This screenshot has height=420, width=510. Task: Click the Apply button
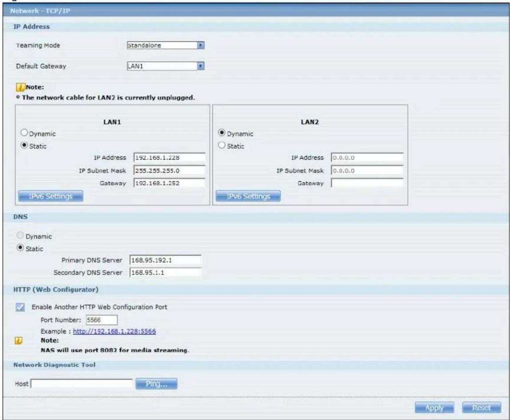[x=434, y=408]
